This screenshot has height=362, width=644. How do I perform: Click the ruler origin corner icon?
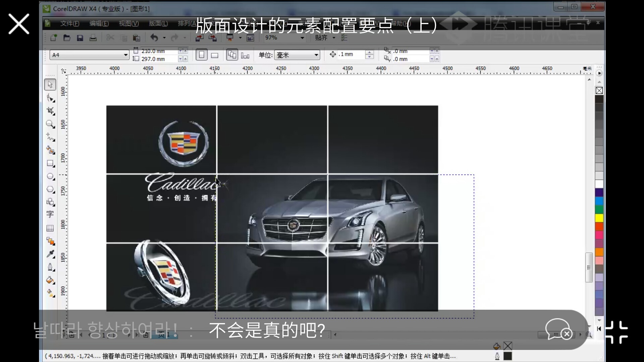pos(63,71)
